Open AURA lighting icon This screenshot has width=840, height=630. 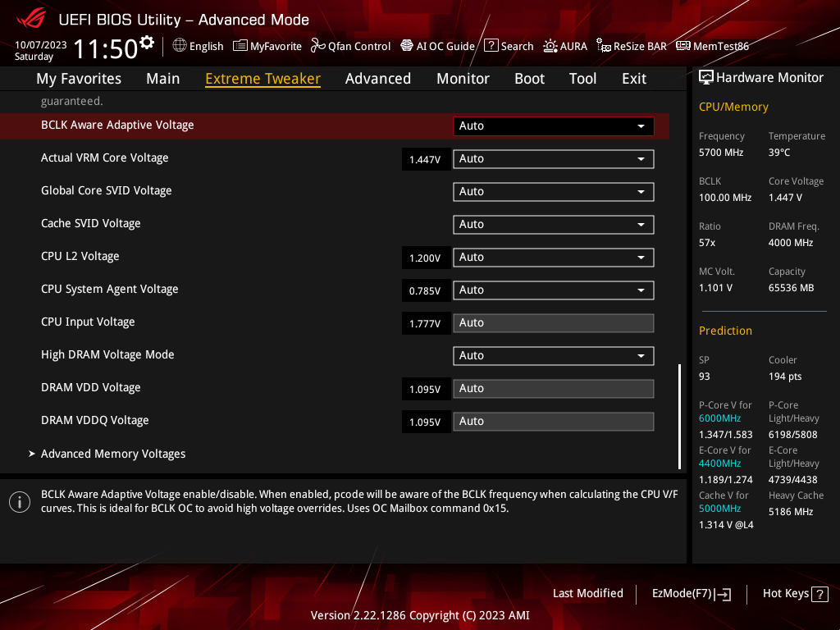(x=550, y=46)
